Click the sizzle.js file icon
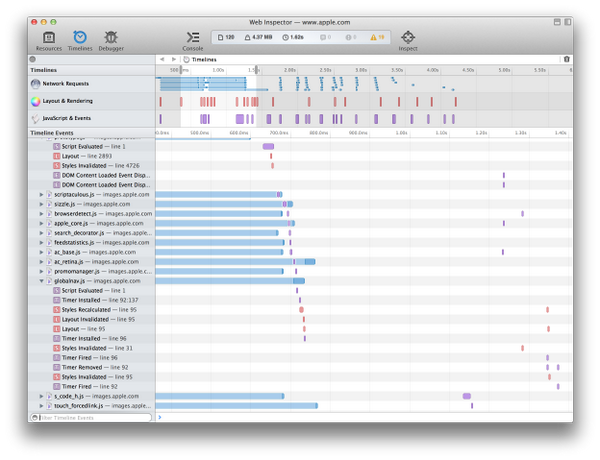Image resolution: width=600 pixels, height=460 pixels. [x=49, y=204]
